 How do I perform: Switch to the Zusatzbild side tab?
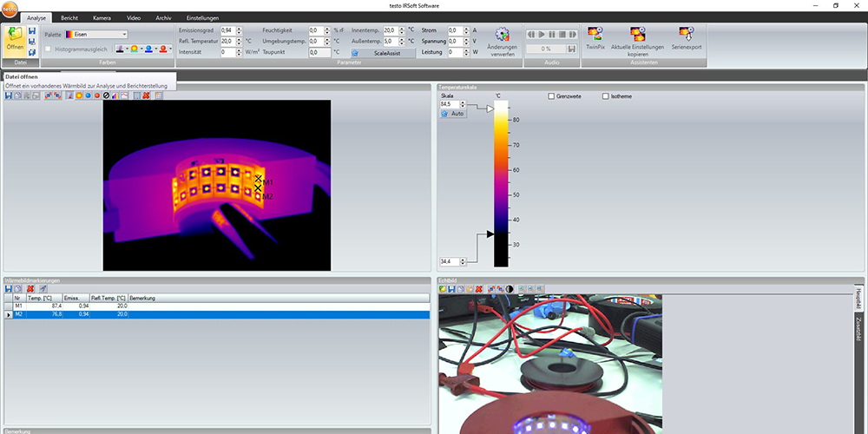858,328
